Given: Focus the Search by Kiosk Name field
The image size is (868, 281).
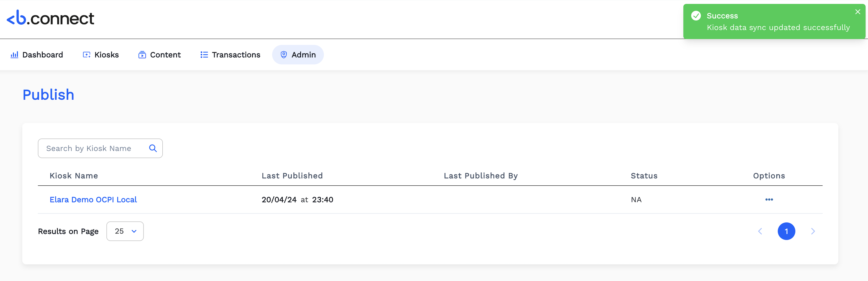Looking at the screenshot, I should pos(94,148).
